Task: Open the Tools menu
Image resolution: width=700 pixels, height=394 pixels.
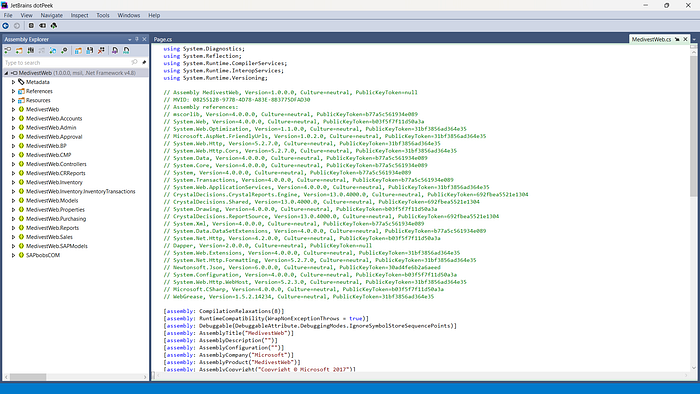Action: [103, 15]
